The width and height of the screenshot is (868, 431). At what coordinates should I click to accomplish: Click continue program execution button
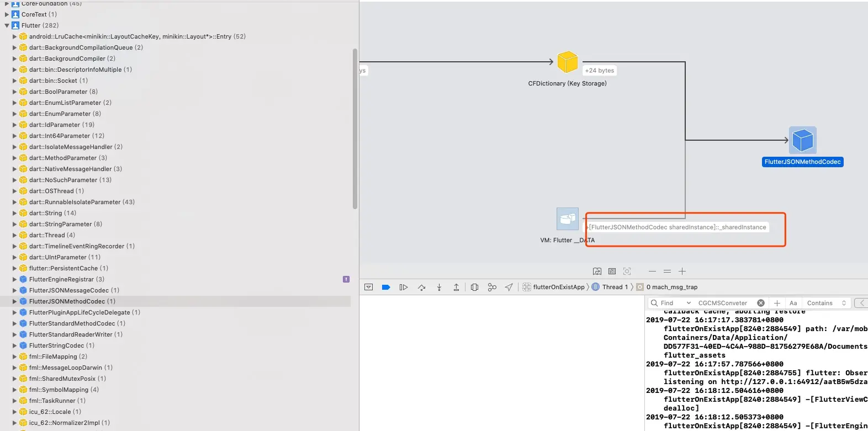tap(404, 287)
